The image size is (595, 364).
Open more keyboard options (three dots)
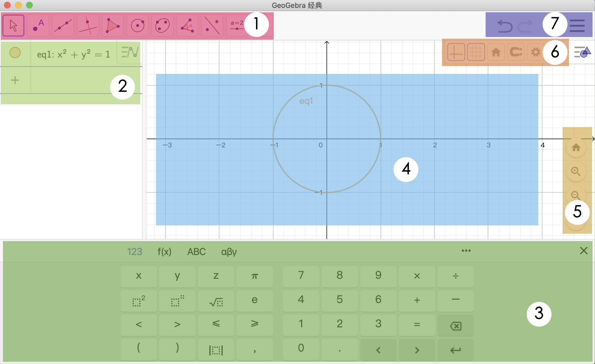click(466, 251)
